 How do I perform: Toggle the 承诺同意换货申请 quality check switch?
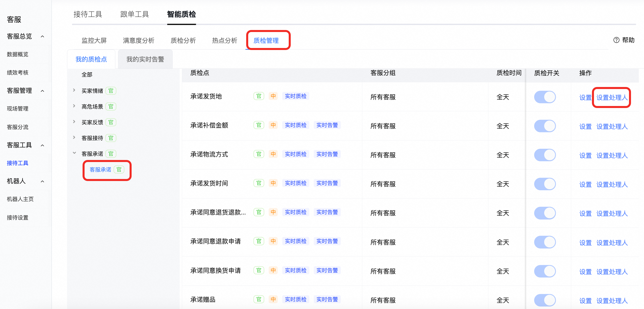point(545,271)
